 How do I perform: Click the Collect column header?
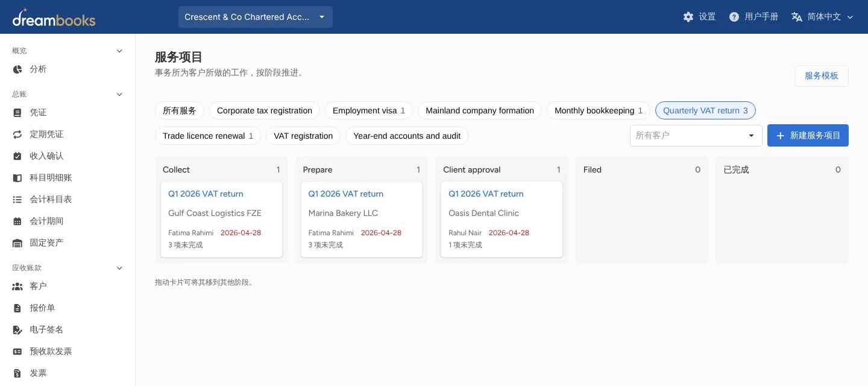[x=176, y=169]
